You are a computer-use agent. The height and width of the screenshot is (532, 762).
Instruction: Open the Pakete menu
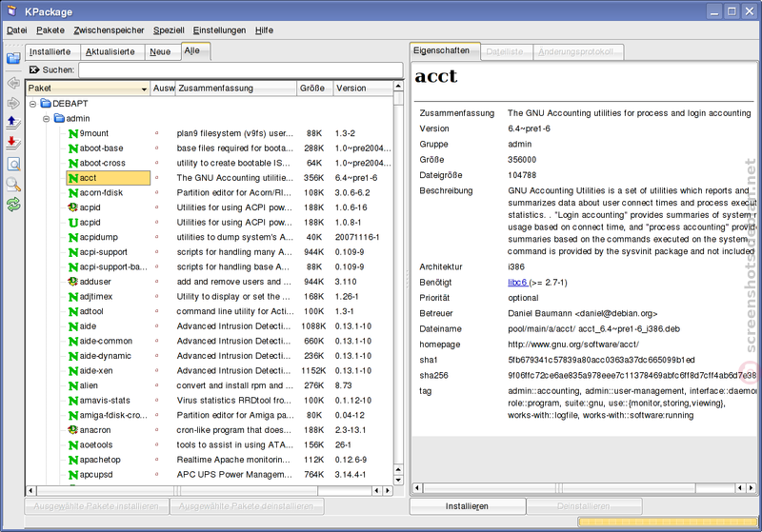click(50, 30)
